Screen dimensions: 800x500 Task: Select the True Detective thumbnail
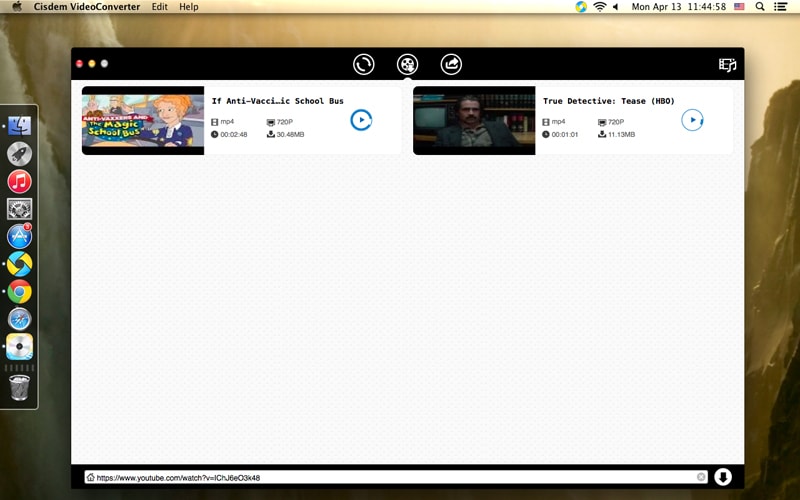point(474,120)
